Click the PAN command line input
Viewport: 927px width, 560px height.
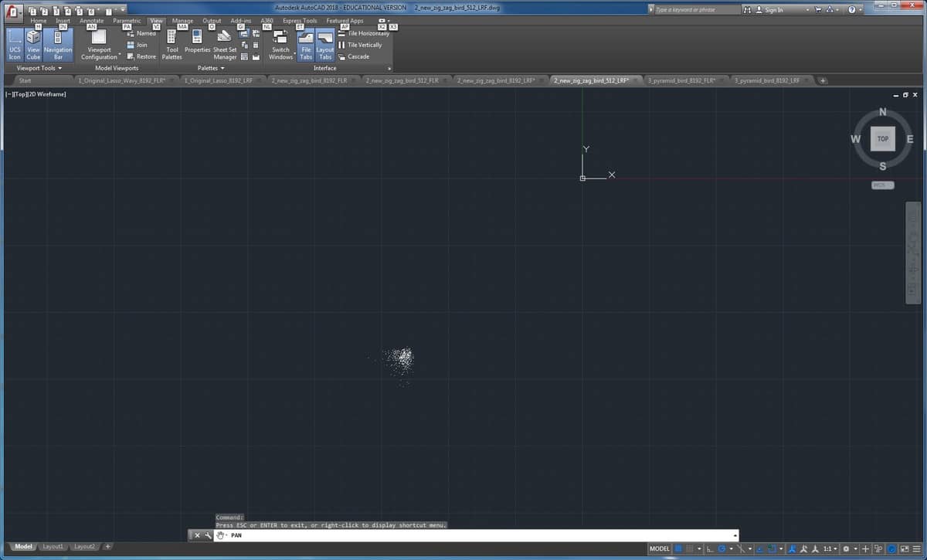(479, 535)
